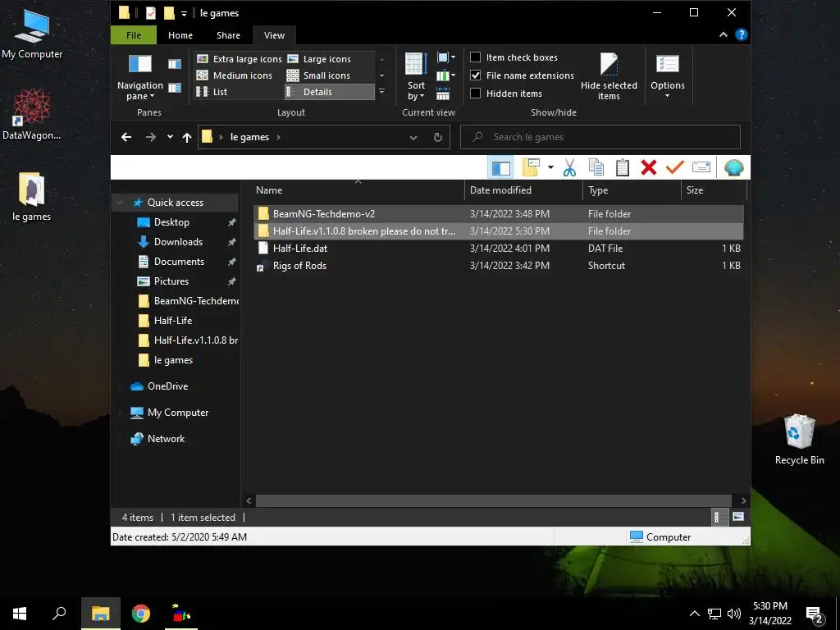Click the blue shell icon in toolbar

pos(733,167)
